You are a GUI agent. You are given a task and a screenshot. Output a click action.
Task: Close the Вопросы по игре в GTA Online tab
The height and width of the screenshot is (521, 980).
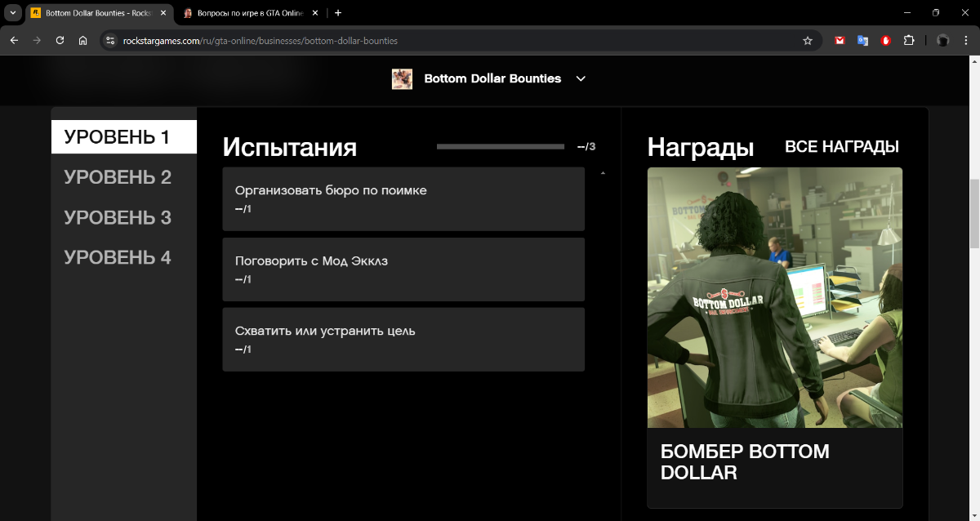tap(315, 13)
